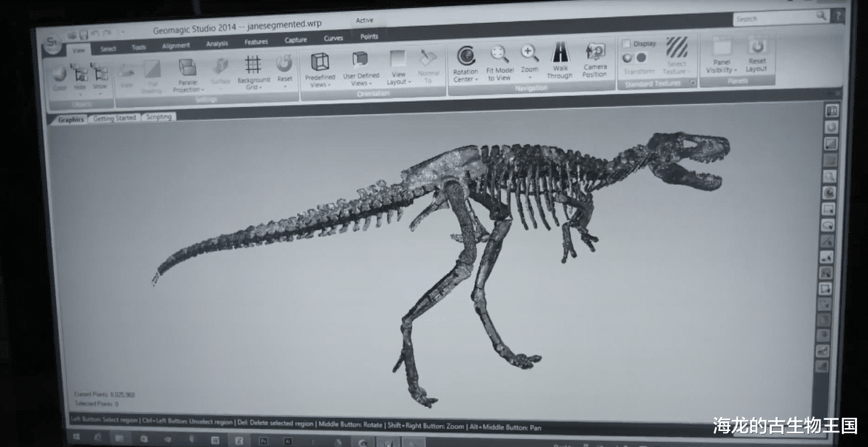868x447 pixels.
Task: Click the Search input field
Action: point(773,18)
